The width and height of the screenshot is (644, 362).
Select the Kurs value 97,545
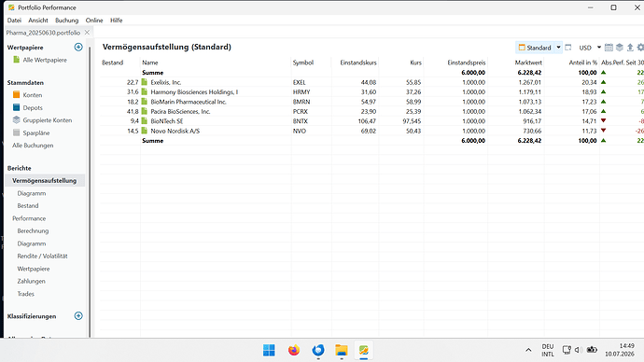pyautogui.click(x=412, y=121)
